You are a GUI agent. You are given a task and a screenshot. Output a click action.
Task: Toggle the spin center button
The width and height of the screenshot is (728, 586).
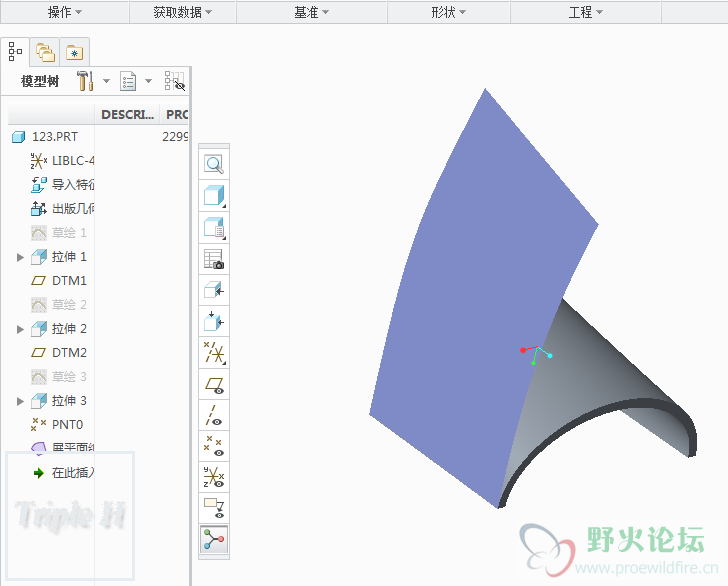click(214, 539)
